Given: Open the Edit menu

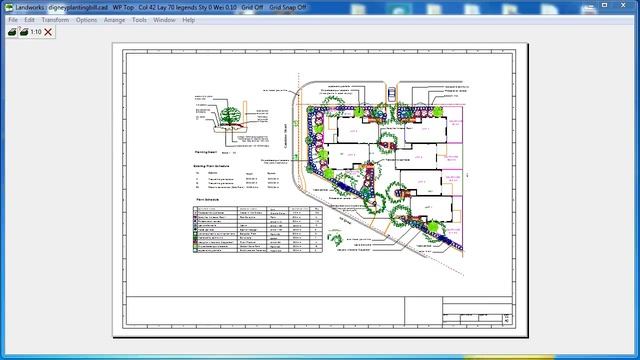Looking at the screenshot, I should tap(29, 20).
